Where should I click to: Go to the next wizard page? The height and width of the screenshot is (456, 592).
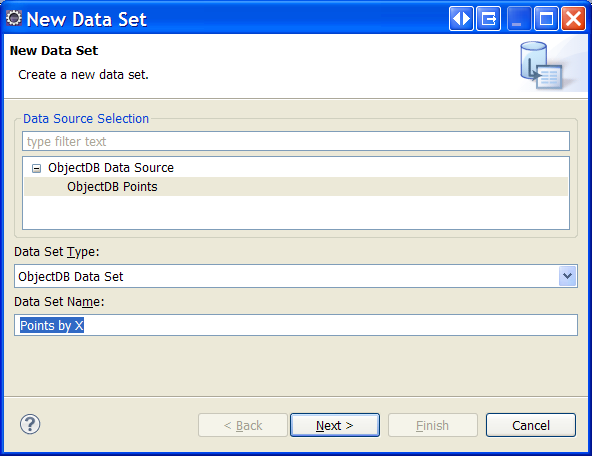click(x=335, y=425)
